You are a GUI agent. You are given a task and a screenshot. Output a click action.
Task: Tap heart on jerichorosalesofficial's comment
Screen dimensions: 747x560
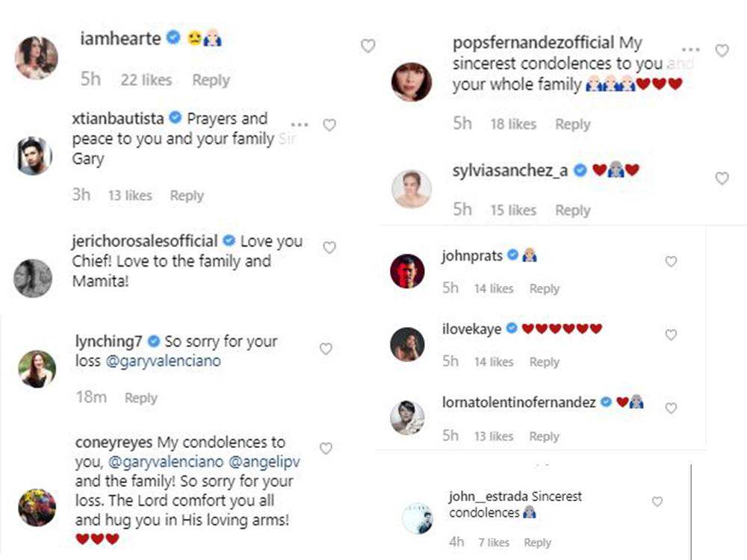329,247
